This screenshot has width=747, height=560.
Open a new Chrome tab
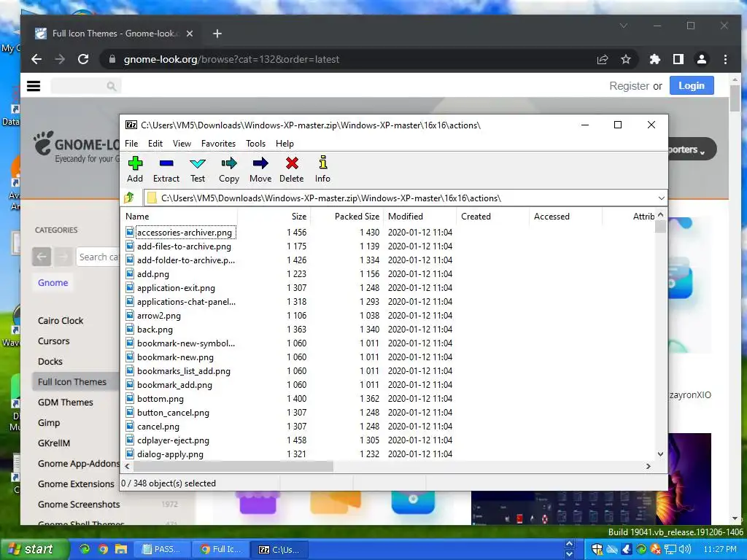pyautogui.click(x=217, y=34)
